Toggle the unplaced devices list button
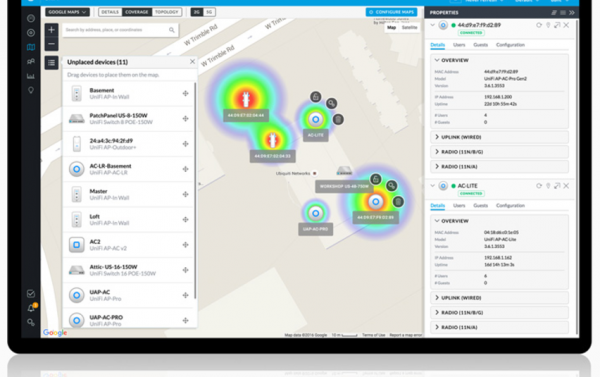600x377 pixels. [51, 62]
